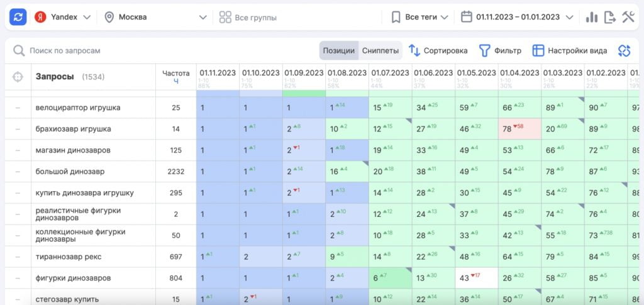Click the export report icon
Viewport: 644px width, 305px height.
[609, 17]
